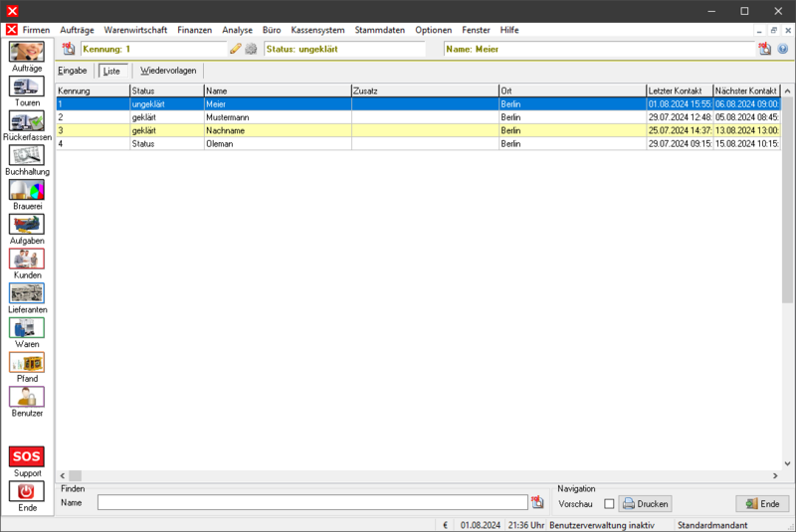
Task: Click the blue help icon top right
Action: [x=782, y=49]
